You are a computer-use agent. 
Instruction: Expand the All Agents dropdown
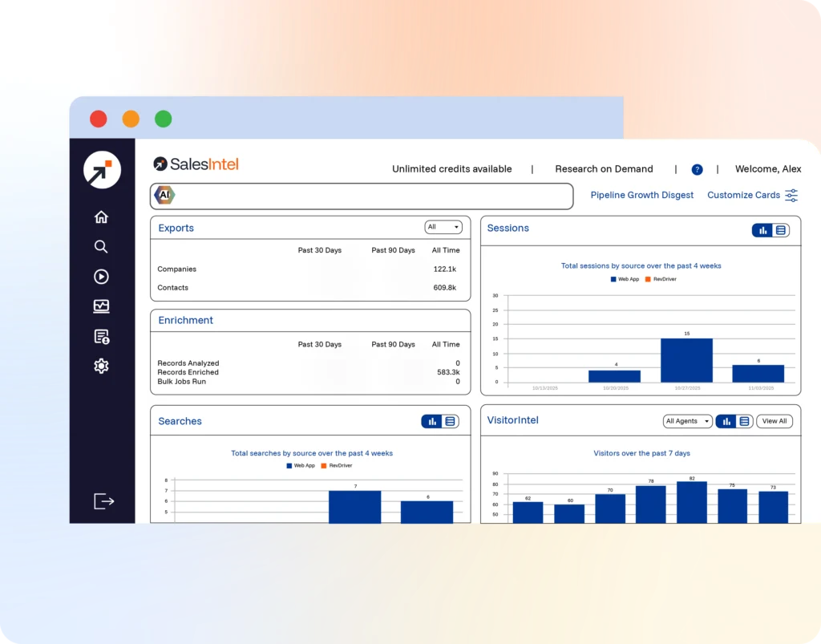coord(687,422)
